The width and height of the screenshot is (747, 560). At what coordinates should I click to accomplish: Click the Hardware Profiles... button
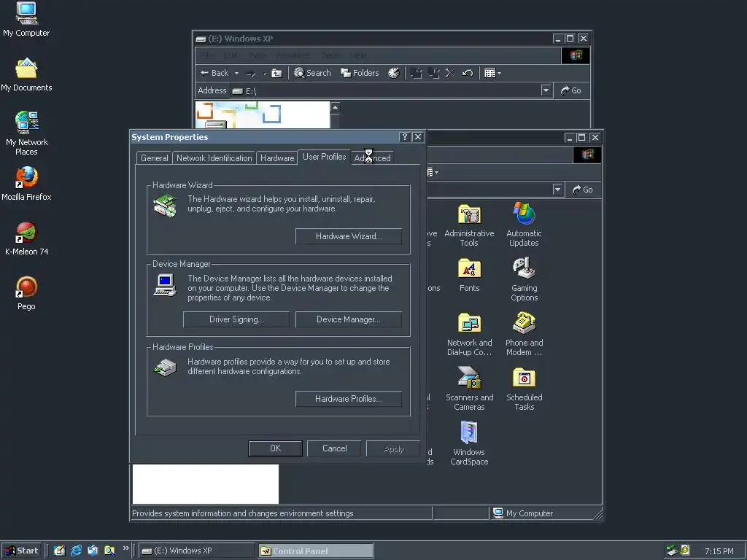[x=349, y=399]
